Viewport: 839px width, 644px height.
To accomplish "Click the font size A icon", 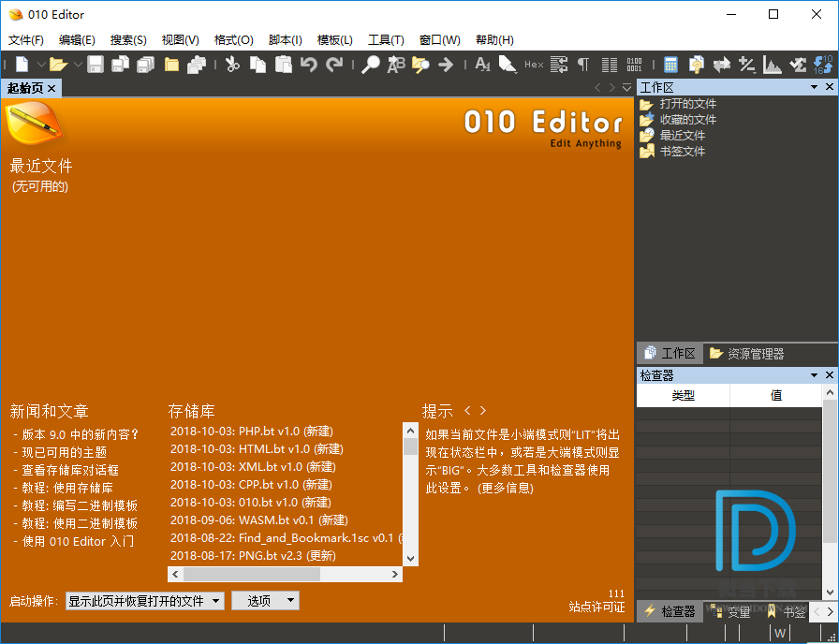I will point(482,65).
